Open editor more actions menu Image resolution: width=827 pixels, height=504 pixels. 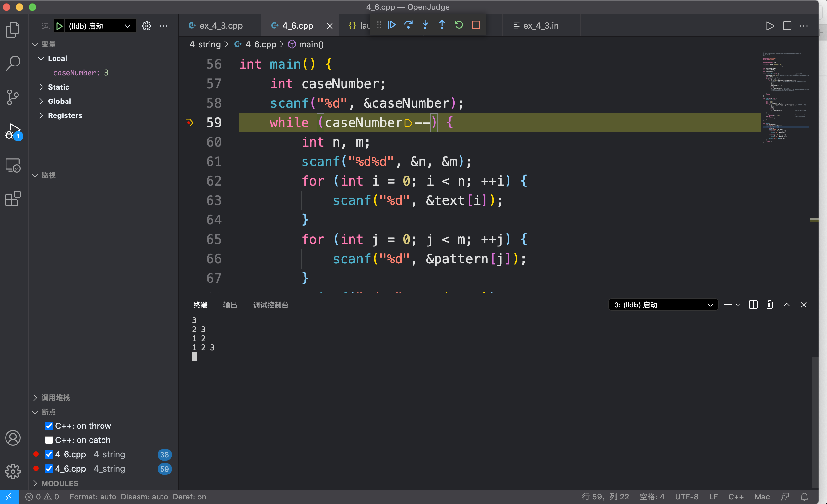click(x=804, y=26)
